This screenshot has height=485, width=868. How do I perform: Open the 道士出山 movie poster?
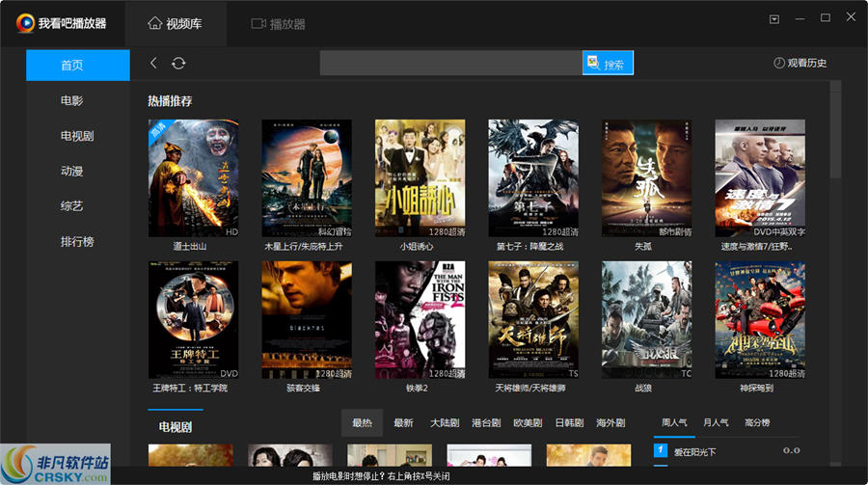(193, 178)
